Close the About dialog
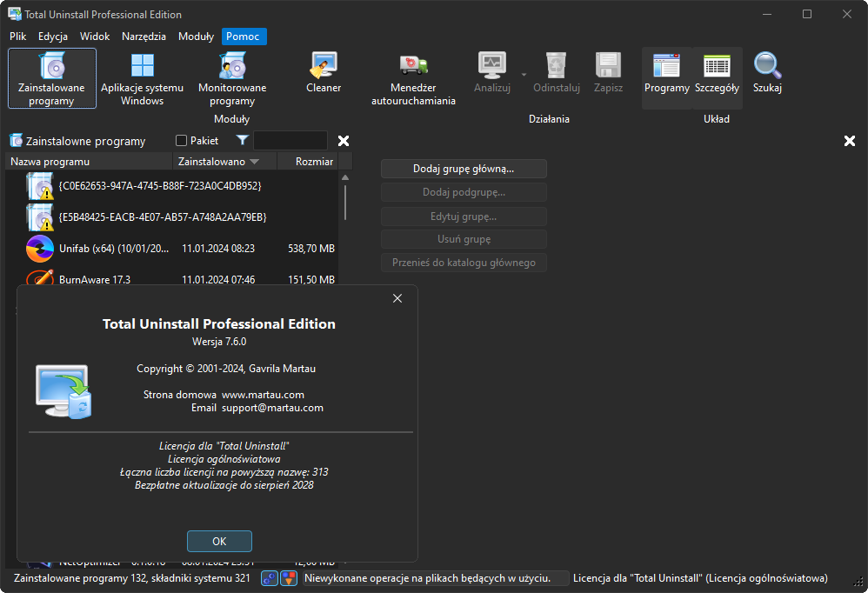The image size is (868, 593). [397, 298]
